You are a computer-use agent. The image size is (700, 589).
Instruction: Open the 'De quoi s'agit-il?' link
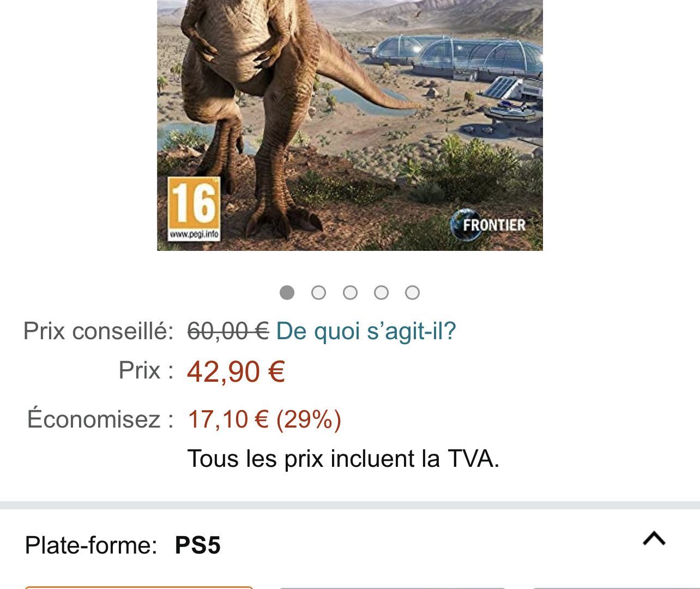pos(366,331)
